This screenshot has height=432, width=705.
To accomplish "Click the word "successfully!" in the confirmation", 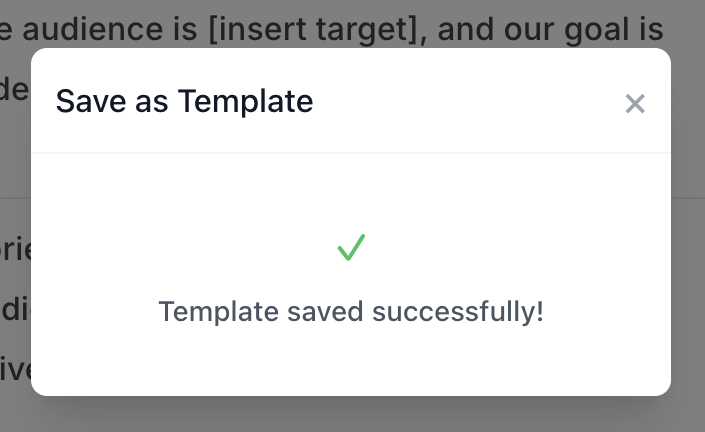I will click(x=458, y=311).
